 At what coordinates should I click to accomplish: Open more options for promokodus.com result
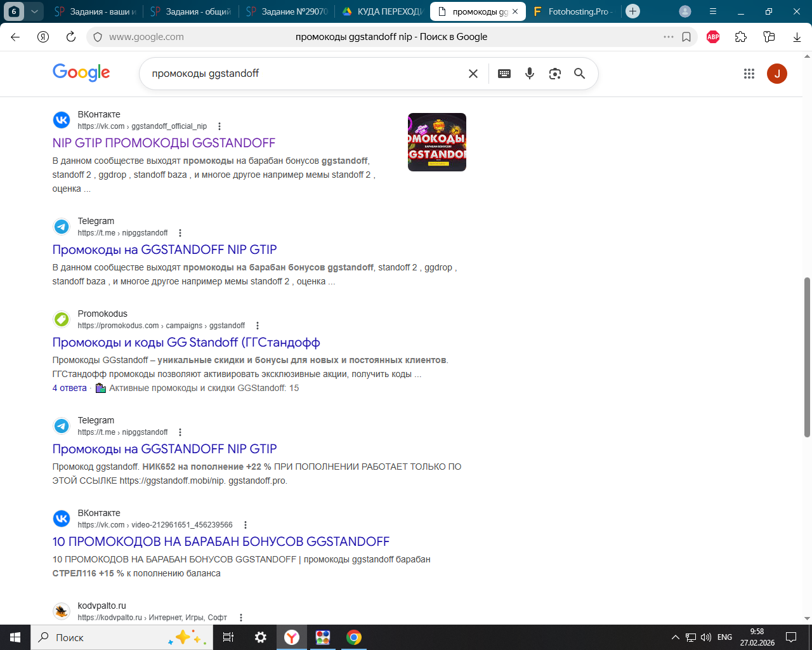(258, 326)
